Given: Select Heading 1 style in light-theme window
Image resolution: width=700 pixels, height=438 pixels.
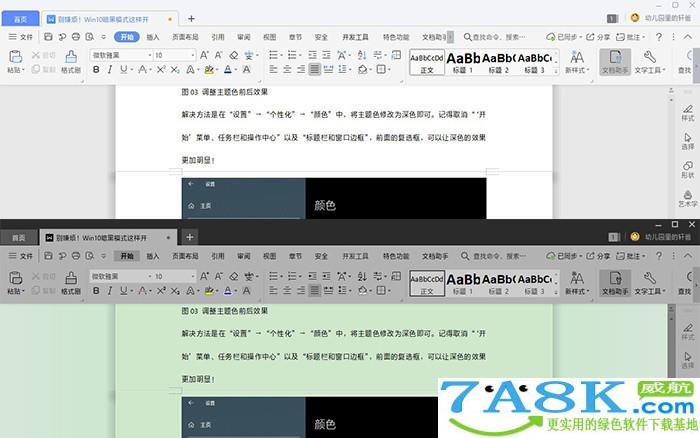Looking at the screenshot, I should tap(463, 62).
